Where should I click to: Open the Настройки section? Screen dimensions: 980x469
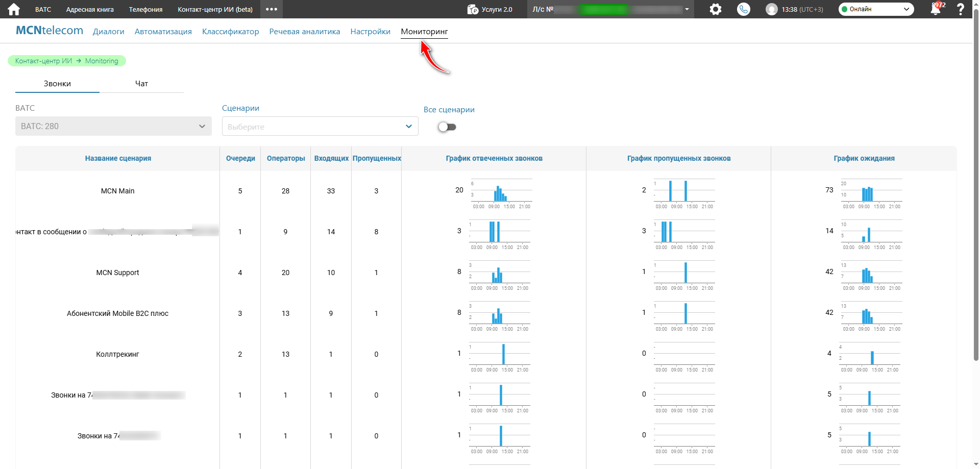371,32
